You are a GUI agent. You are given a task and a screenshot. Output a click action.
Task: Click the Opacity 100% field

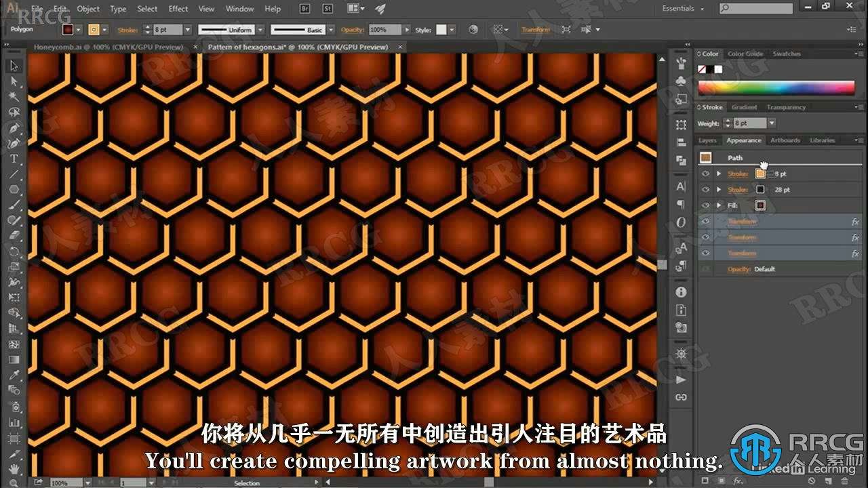[384, 30]
